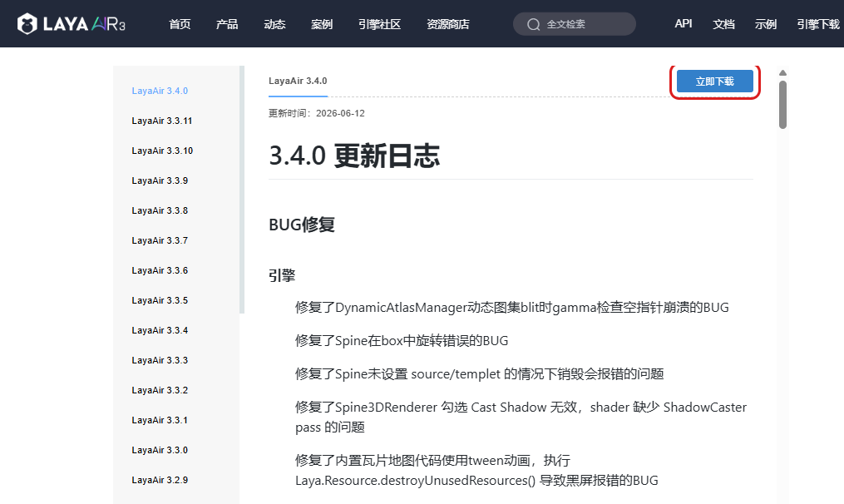Click the 引擎 subsection heading
The image size is (844, 504).
[282, 275]
